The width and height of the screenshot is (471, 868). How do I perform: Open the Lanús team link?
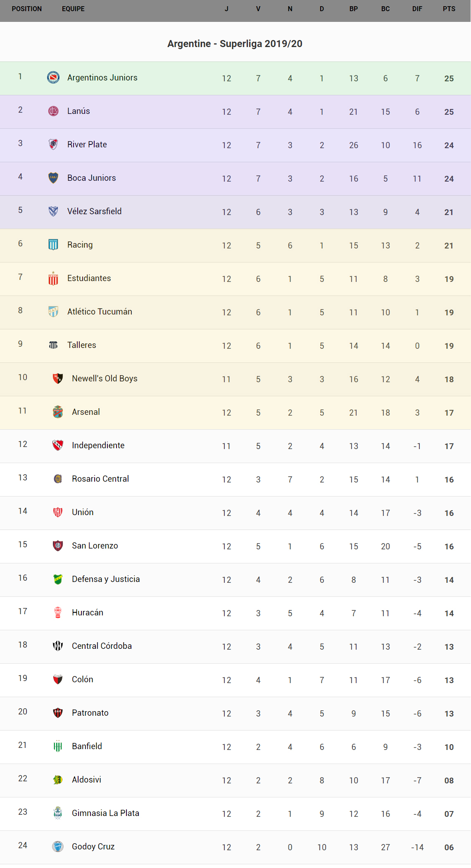(78, 111)
